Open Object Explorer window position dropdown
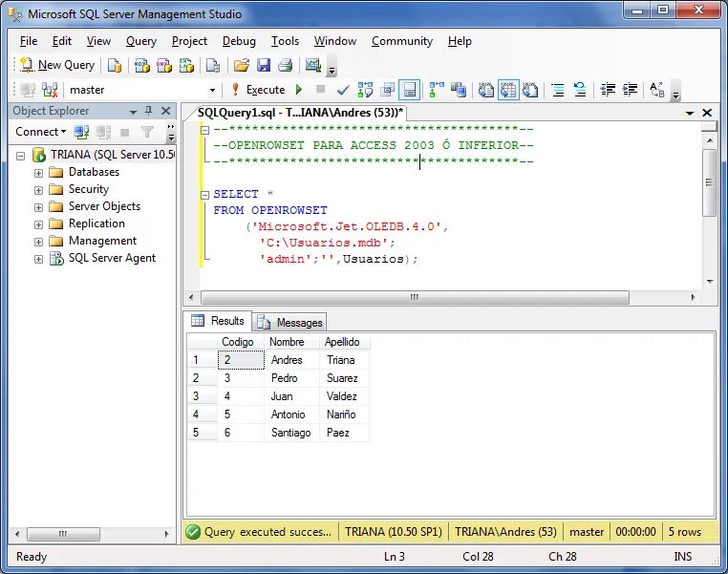The width and height of the screenshot is (728, 574). tap(133, 112)
